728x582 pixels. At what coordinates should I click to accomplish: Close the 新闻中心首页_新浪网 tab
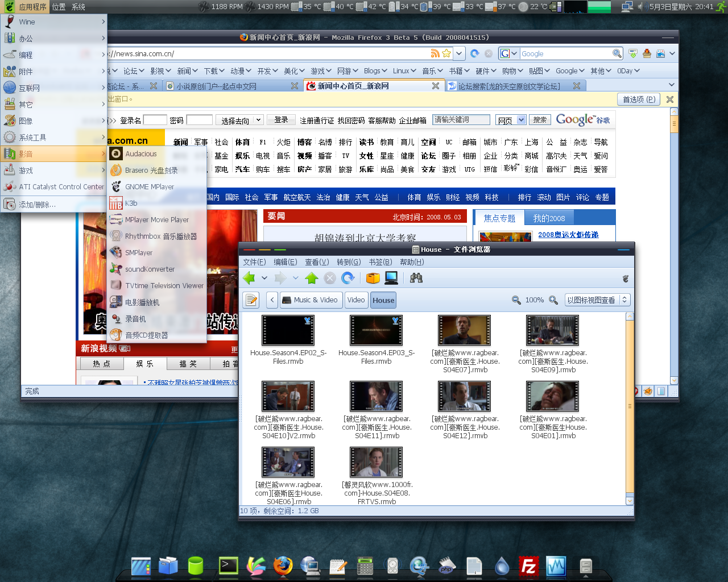click(x=435, y=86)
